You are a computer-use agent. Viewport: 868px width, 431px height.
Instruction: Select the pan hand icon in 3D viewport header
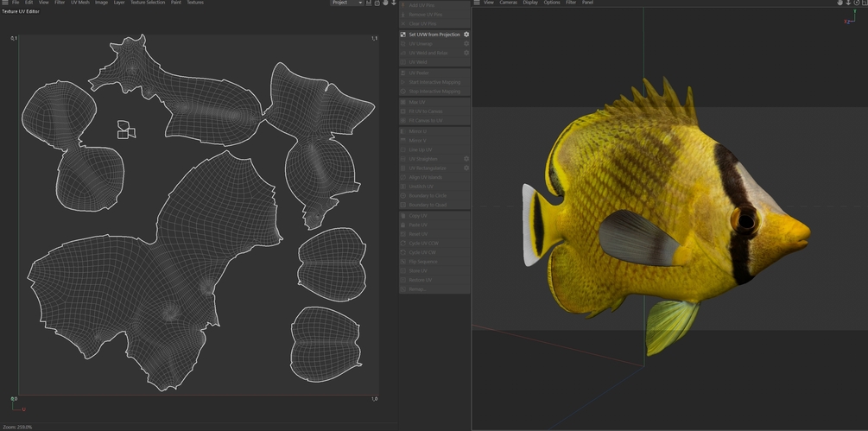[839, 3]
